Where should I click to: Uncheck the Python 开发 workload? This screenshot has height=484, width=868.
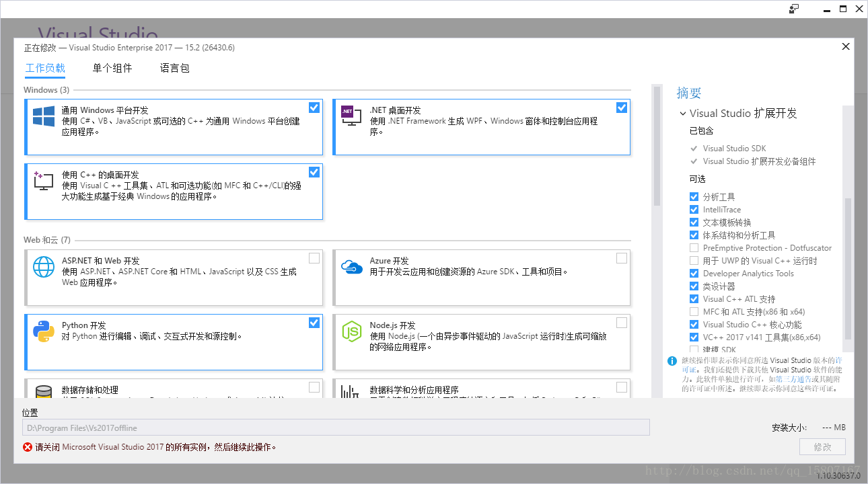click(x=314, y=323)
